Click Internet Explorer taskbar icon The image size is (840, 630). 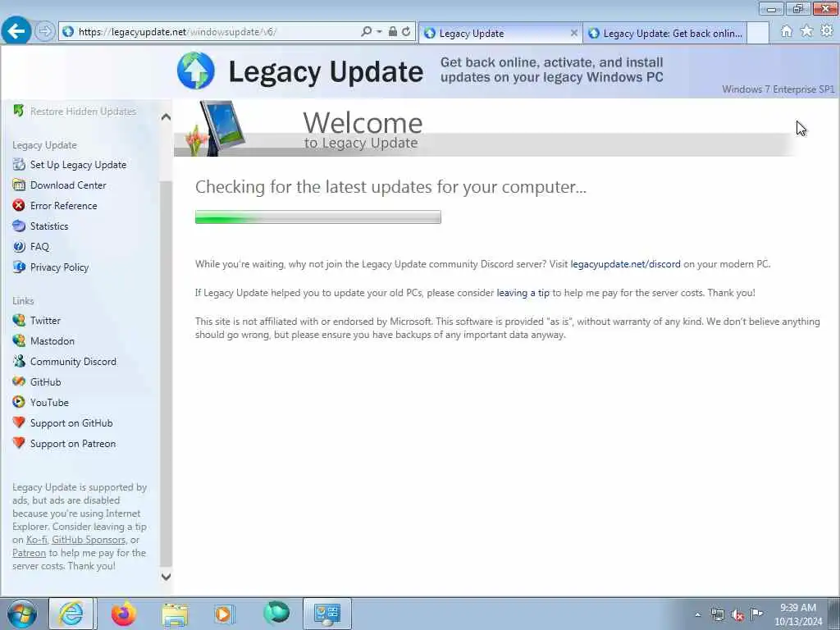pyautogui.click(x=71, y=614)
